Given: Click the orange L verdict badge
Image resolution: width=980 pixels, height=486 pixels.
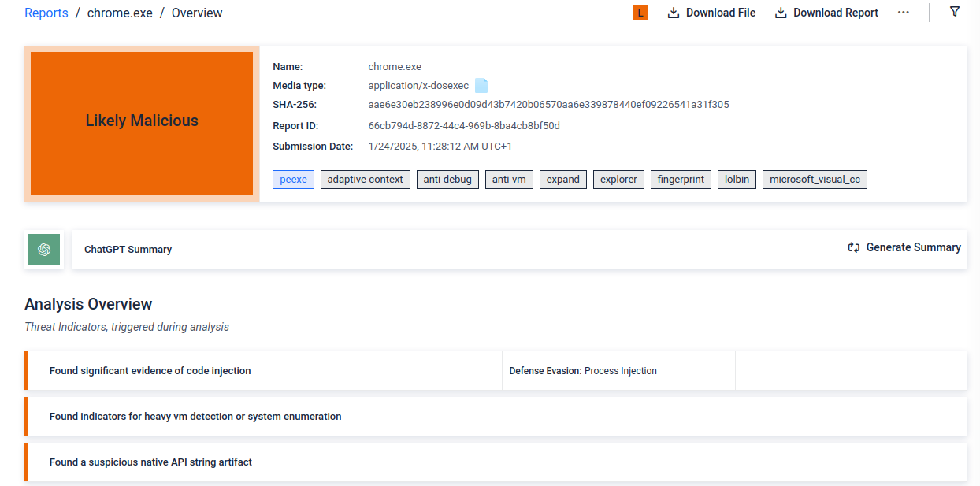Looking at the screenshot, I should point(640,13).
